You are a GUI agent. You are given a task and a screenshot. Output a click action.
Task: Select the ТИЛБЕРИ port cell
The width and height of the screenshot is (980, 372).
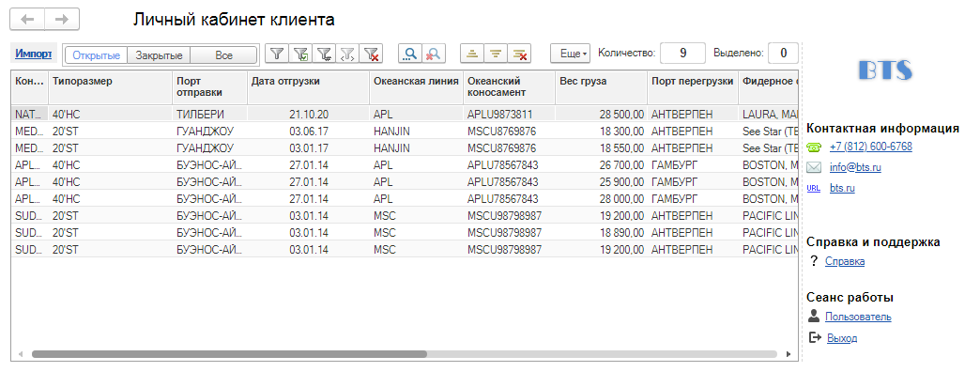[x=209, y=115]
